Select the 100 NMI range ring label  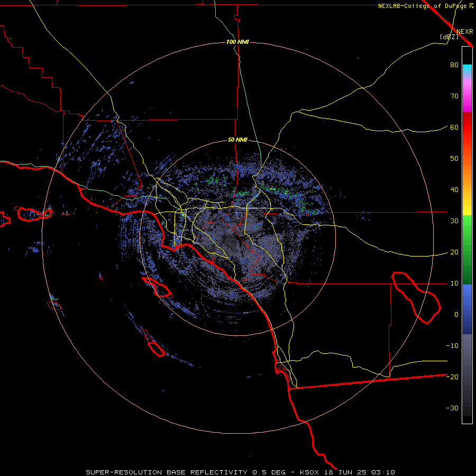tap(237, 42)
